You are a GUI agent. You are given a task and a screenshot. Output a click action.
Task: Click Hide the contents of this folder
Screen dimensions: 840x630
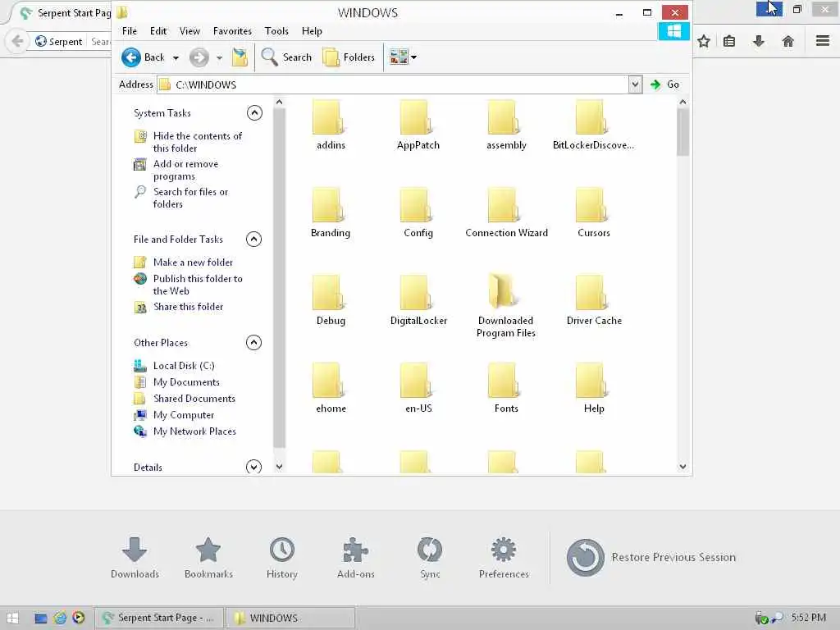tap(198, 142)
